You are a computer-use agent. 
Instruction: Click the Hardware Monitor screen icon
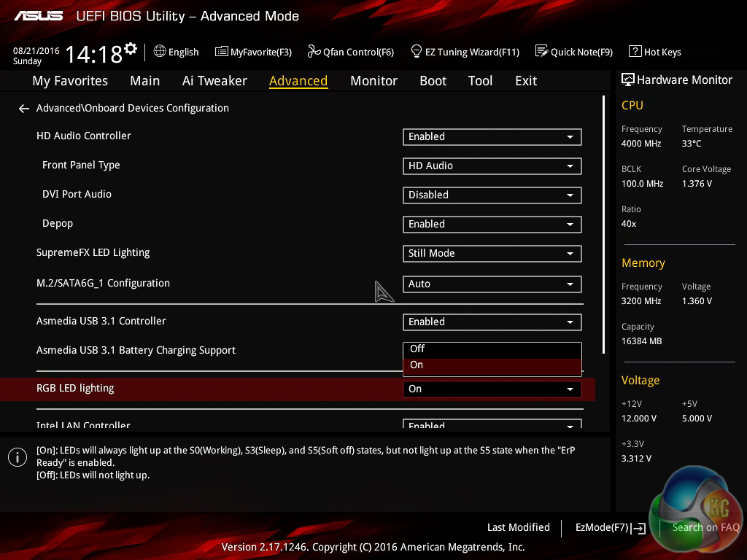(x=628, y=79)
